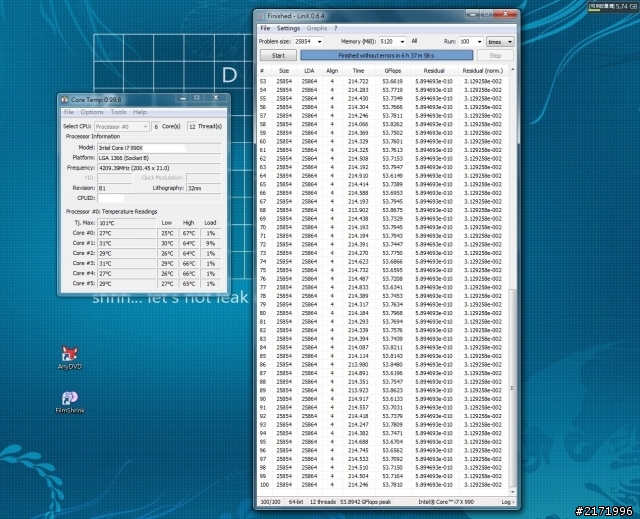Open the File menu in LinX
This screenshot has height=519, width=640.
tap(265, 28)
